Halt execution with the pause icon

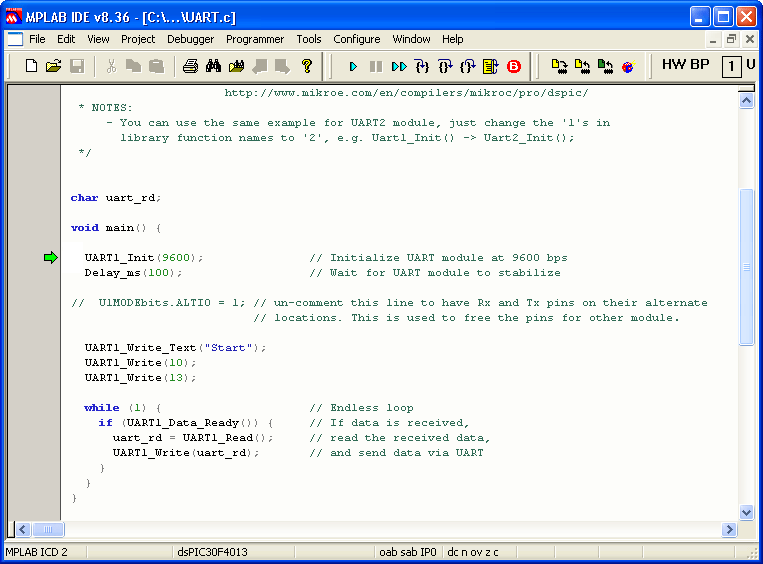pos(376,66)
